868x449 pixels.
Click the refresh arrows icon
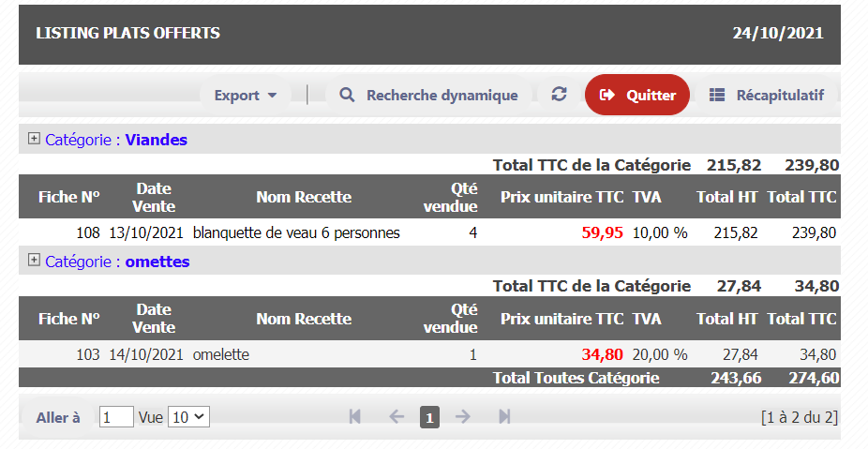pos(559,95)
